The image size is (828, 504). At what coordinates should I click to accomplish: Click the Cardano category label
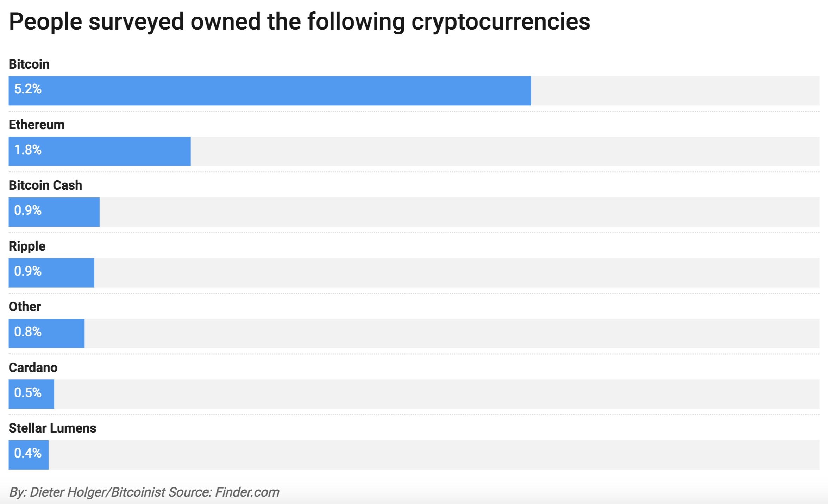[x=33, y=367]
